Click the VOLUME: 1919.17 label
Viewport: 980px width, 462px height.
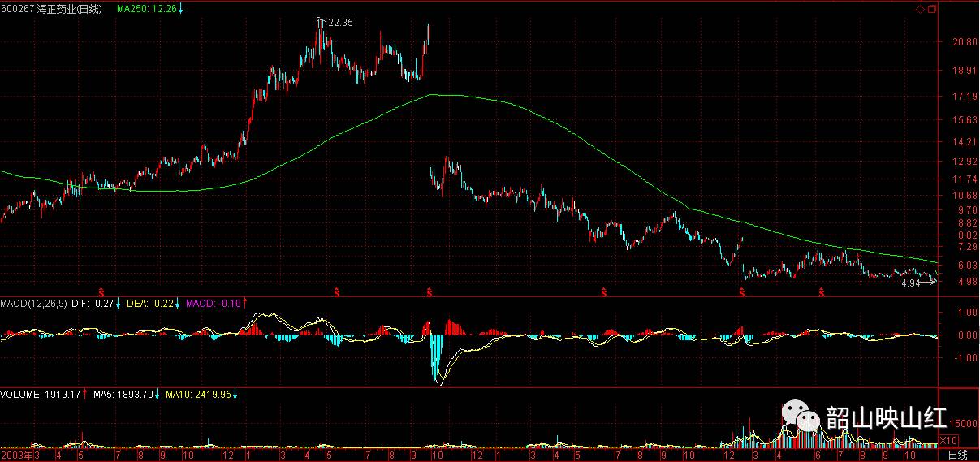41,395
